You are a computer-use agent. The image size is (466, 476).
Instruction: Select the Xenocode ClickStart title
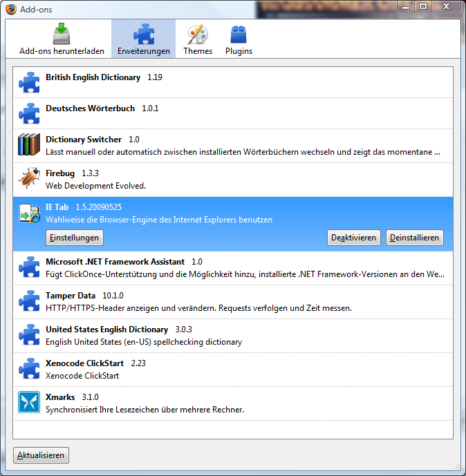point(85,363)
